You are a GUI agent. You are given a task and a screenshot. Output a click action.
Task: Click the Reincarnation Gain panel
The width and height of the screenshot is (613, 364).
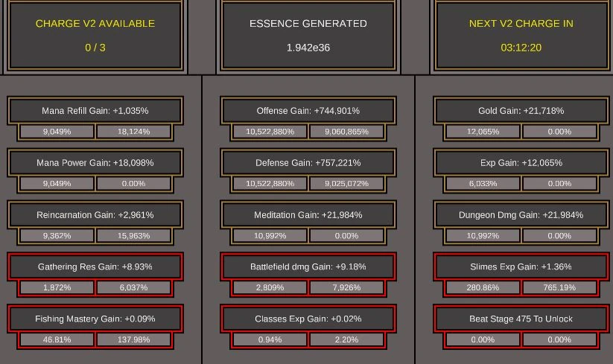pos(95,215)
